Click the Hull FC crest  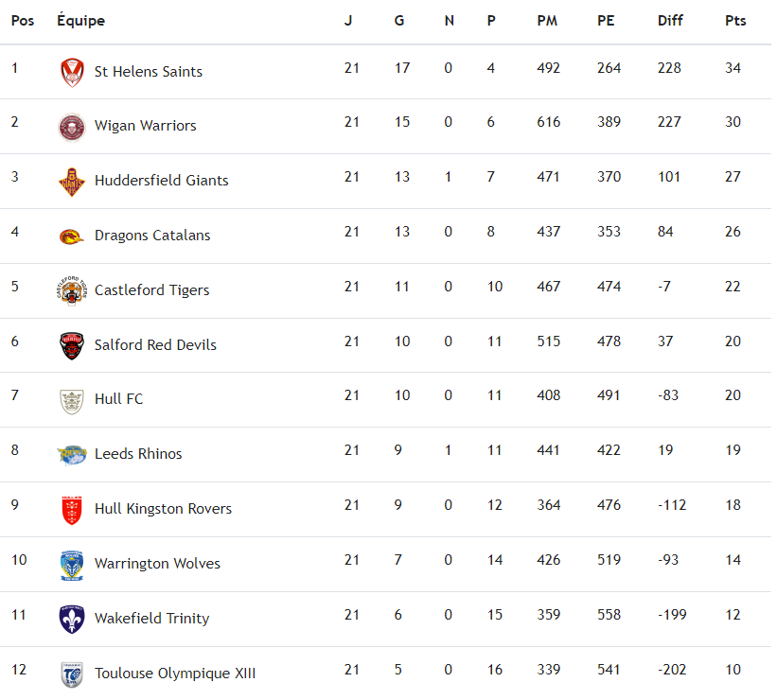[x=72, y=400]
